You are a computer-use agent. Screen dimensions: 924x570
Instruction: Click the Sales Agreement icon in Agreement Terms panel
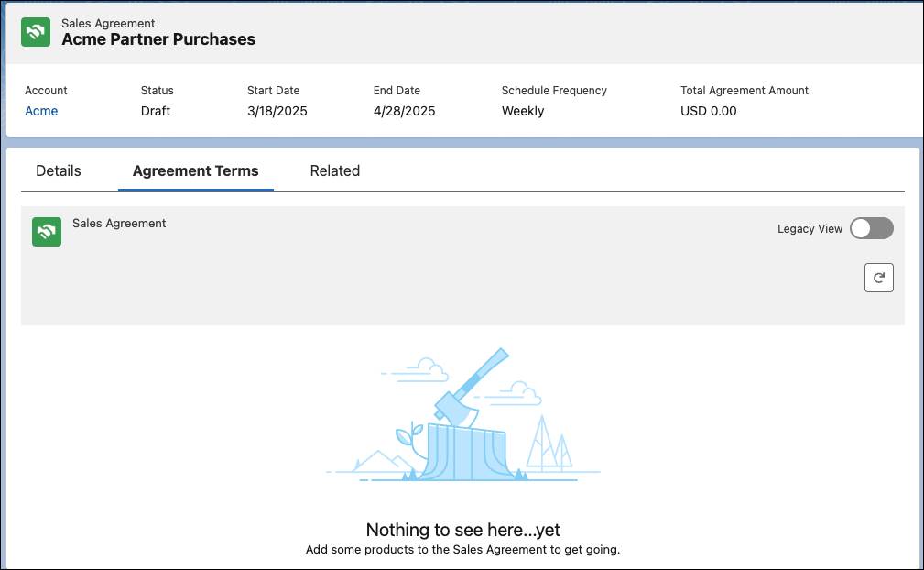pos(47,232)
